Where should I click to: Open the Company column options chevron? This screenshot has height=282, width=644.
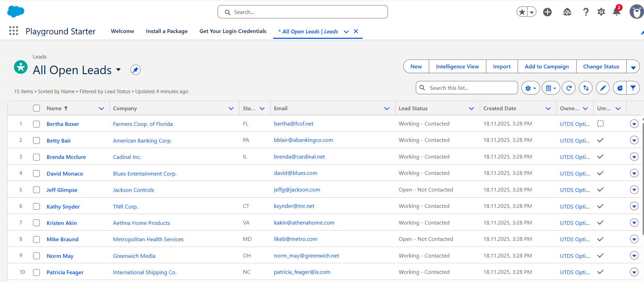[231, 109]
